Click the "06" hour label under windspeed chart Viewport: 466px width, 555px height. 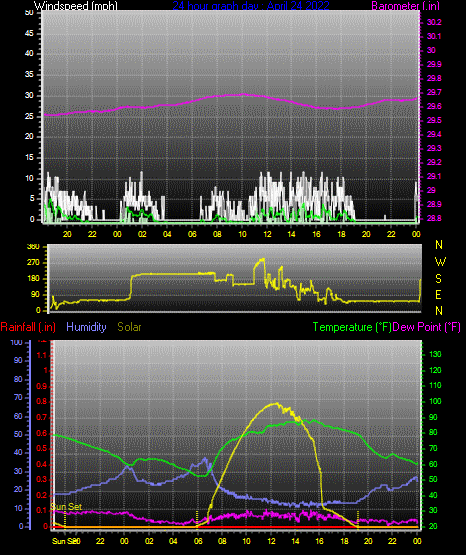click(192, 234)
